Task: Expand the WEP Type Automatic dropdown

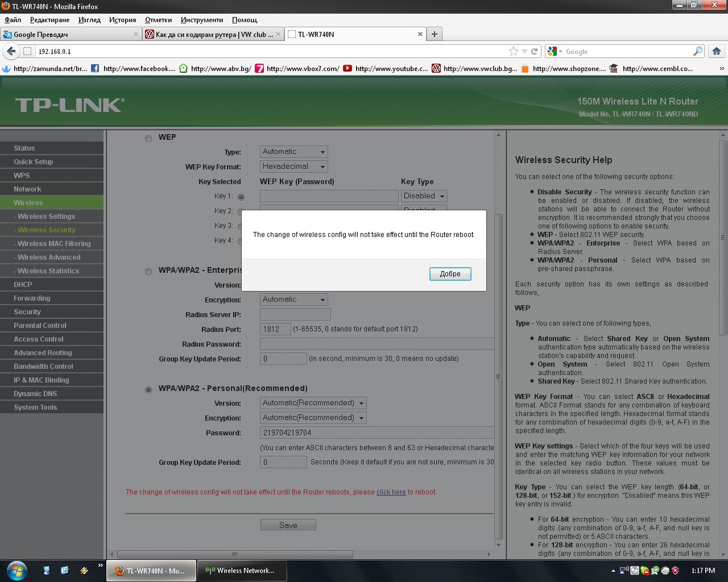Action: 293,152
